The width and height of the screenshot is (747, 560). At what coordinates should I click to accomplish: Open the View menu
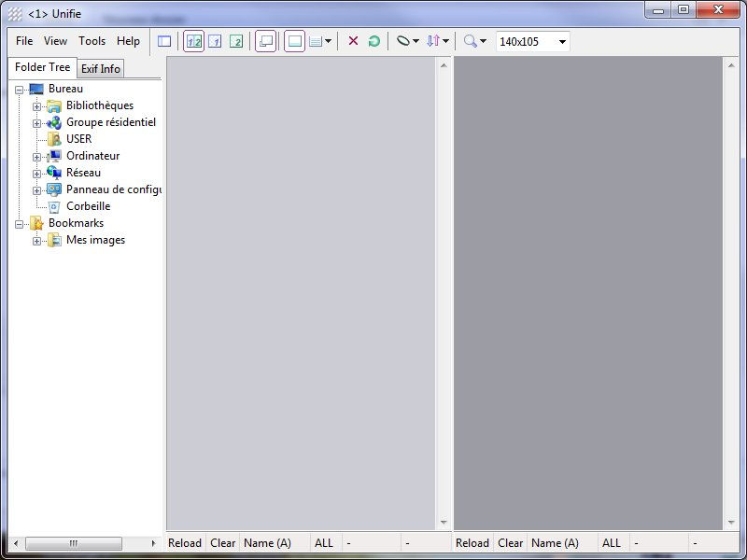[55, 41]
